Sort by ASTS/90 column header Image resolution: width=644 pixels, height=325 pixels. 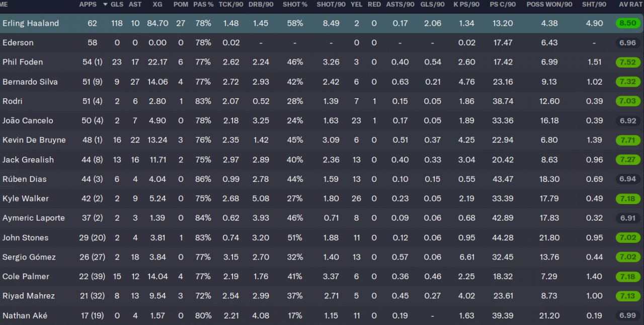pyautogui.click(x=400, y=5)
